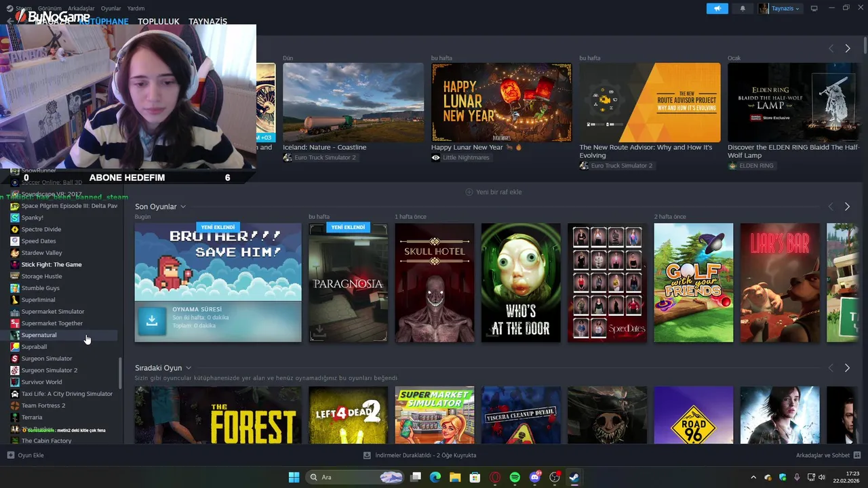This screenshot has height=488, width=868.
Task: Click Spanky! game icon in sidebar
Action: click(x=15, y=218)
